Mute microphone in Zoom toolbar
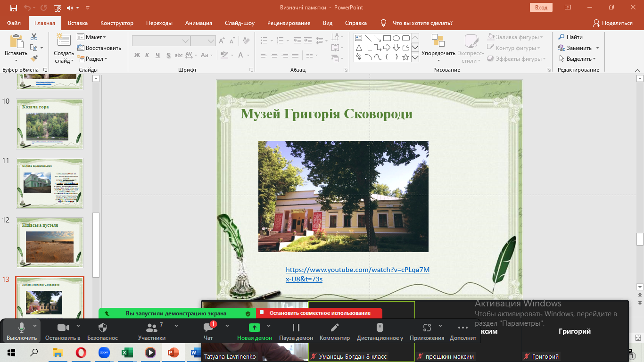This screenshot has width=644, height=362. pyautogui.click(x=21, y=328)
